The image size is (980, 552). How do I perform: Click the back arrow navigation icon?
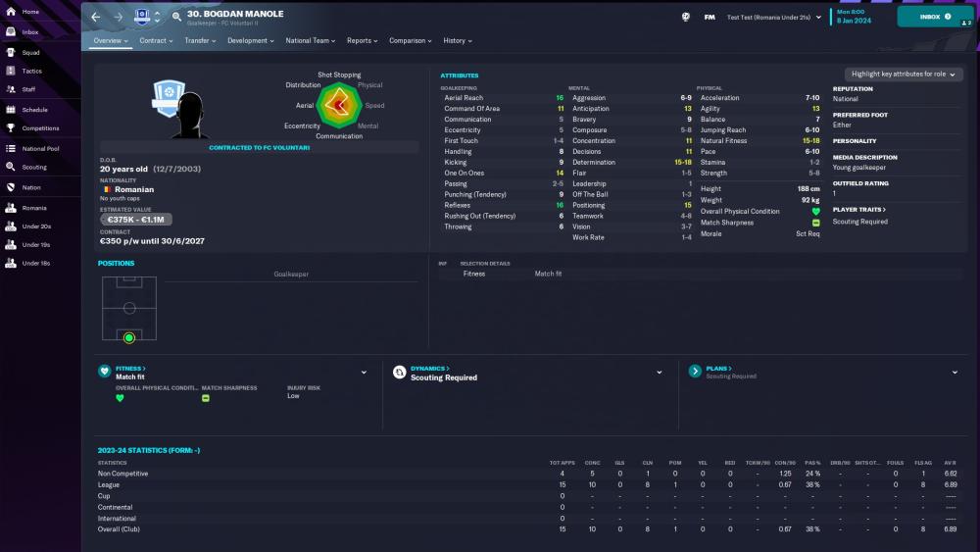pyautogui.click(x=95, y=17)
